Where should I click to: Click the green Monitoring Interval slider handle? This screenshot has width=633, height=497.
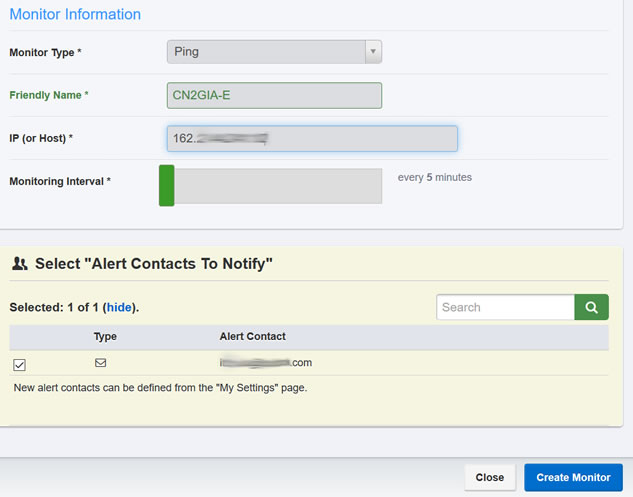point(166,186)
